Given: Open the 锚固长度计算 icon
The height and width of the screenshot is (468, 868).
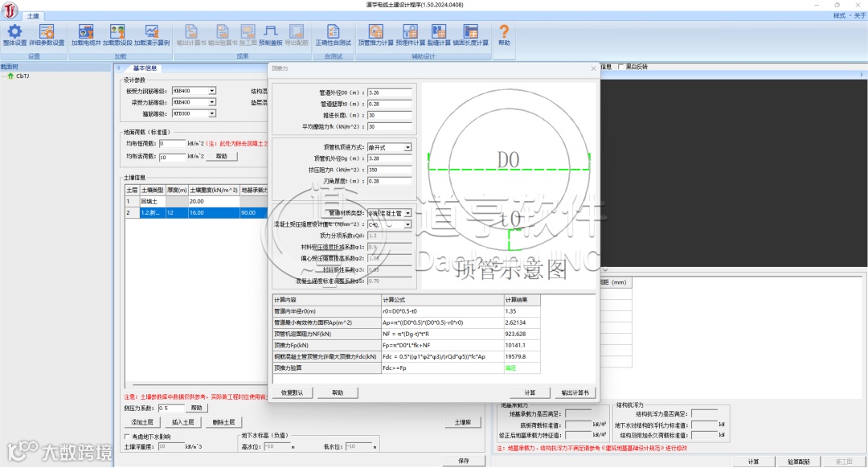Looking at the screenshot, I should (x=470, y=33).
